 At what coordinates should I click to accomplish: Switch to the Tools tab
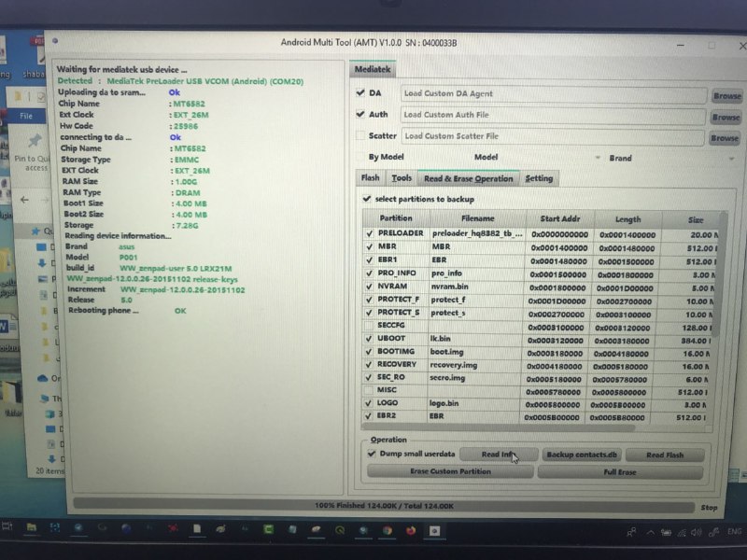coord(402,178)
